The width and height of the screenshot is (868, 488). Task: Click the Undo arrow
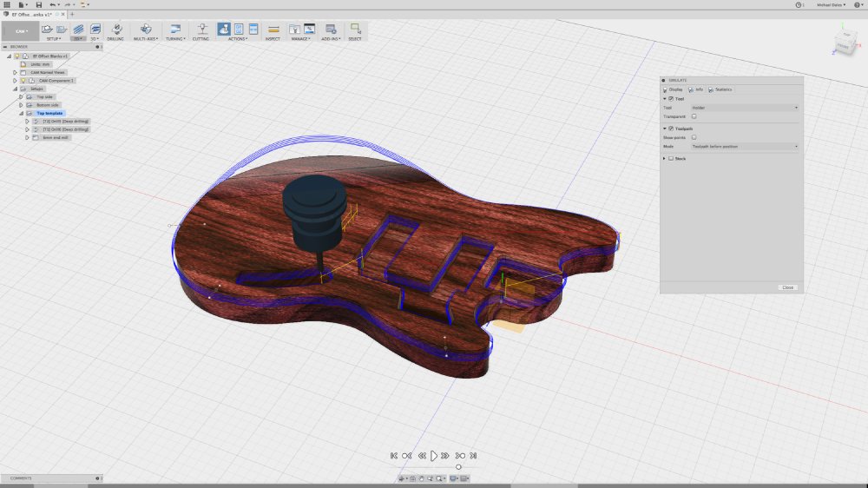53,4
